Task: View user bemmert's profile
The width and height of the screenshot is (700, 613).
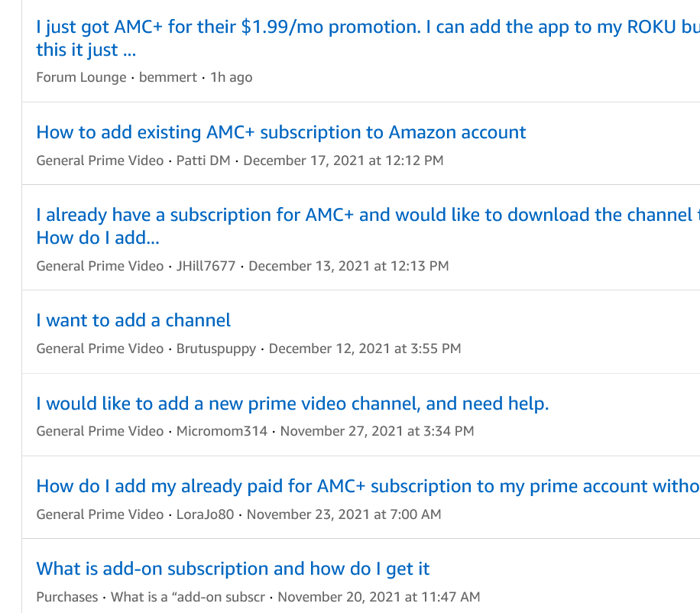Action: (168, 77)
